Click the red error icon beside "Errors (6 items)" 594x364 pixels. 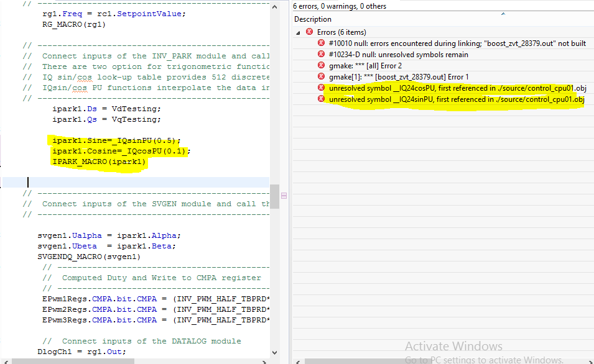point(310,31)
